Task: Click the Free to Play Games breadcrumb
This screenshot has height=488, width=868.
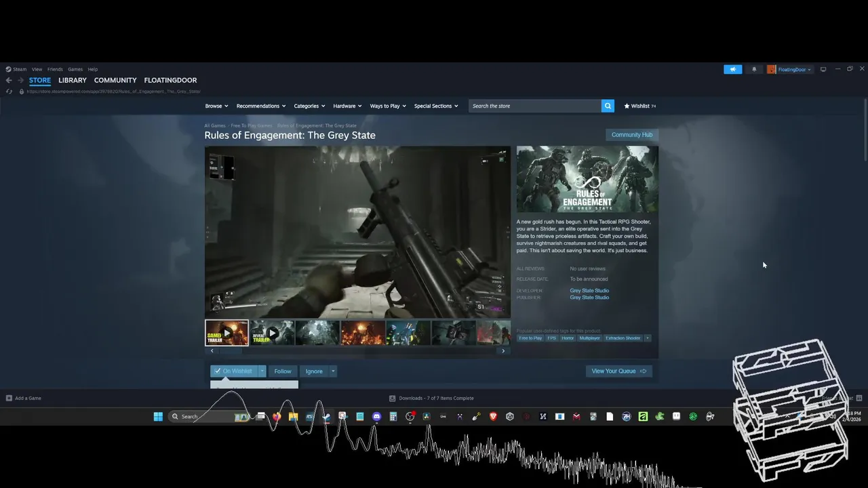Action: 252,125
